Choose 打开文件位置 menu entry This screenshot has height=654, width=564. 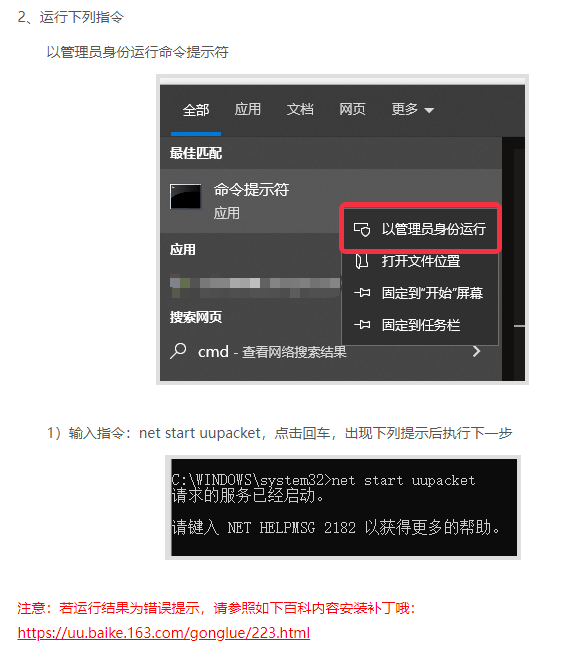pos(420,261)
